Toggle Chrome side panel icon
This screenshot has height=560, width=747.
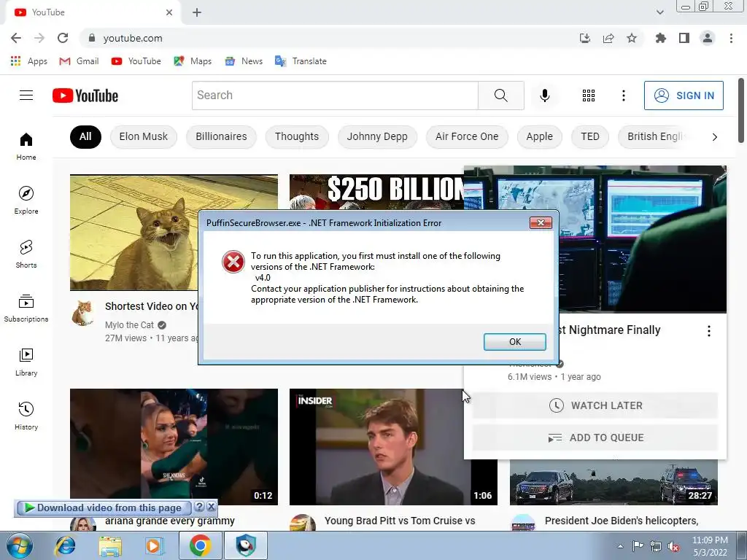pos(684,38)
